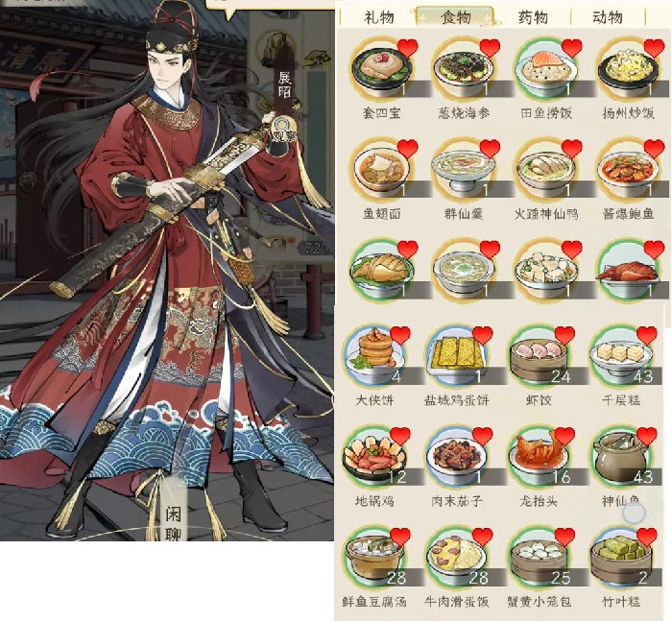Screen dimensions: 672x622
Task: Click the 观察 observe button
Action: [x=284, y=132]
